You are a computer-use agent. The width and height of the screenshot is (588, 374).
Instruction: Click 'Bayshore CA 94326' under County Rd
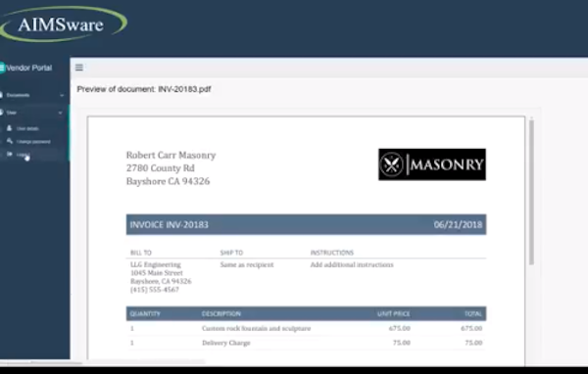click(x=168, y=181)
